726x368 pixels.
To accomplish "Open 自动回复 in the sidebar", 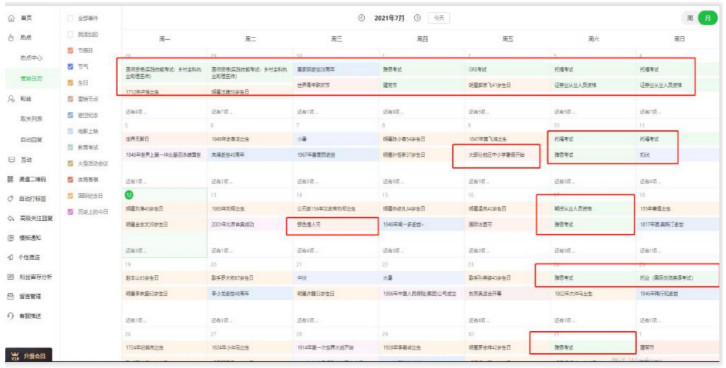I will pos(31,139).
